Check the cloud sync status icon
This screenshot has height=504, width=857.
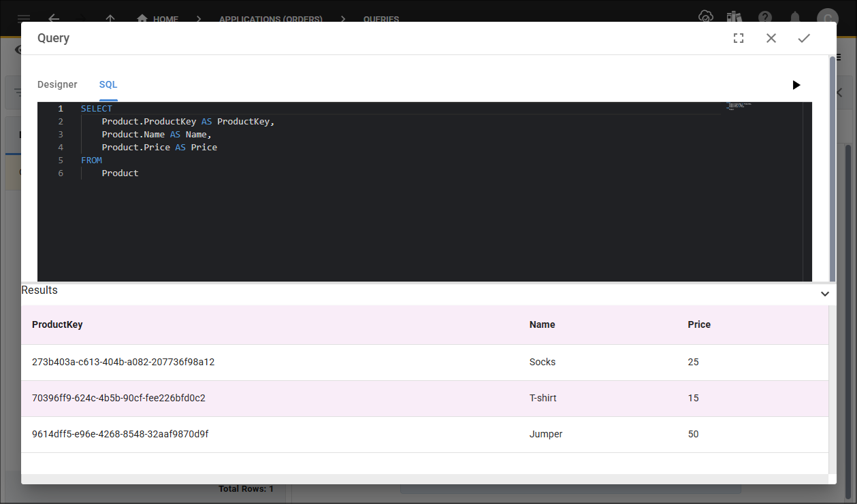coord(705,17)
